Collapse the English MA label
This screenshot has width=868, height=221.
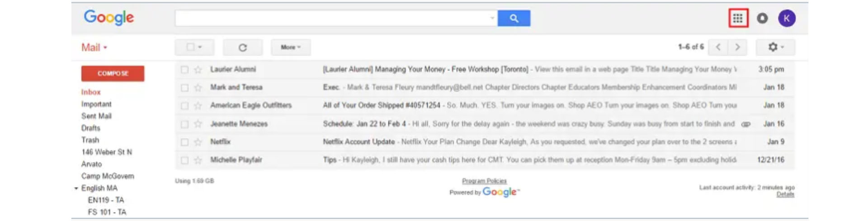coord(76,188)
